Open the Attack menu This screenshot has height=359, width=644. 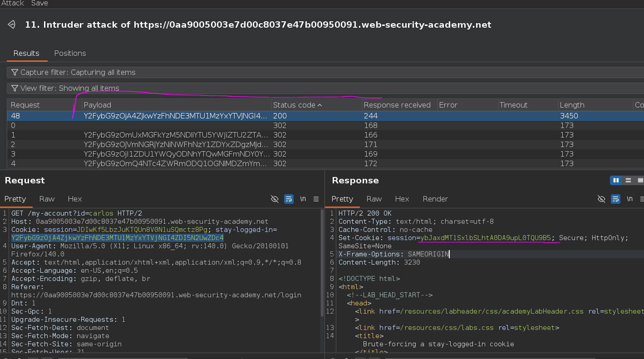click(12, 3)
